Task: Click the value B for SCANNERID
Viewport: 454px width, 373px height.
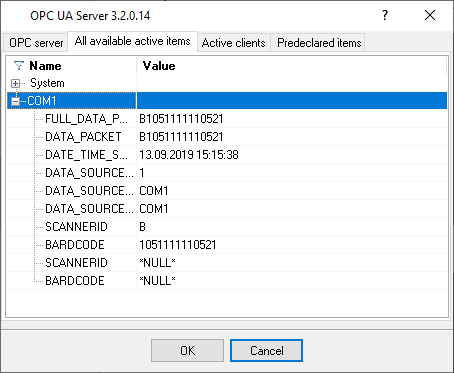Action: pyautogui.click(x=142, y=227)
